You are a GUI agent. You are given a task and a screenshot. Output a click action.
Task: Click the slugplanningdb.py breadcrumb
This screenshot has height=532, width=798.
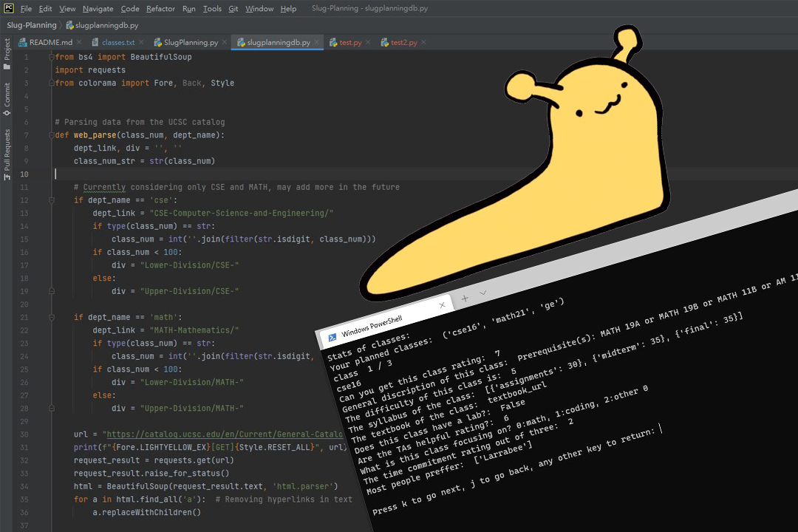[x=102, y=25]
